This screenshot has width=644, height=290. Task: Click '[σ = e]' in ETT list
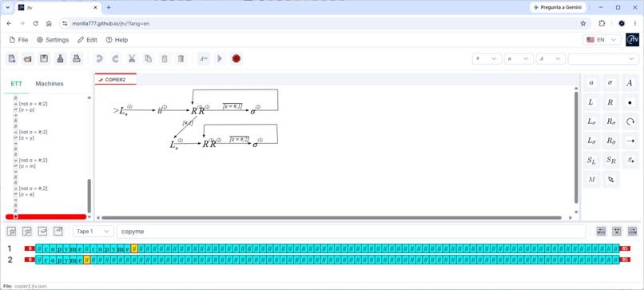pos(26,194)
